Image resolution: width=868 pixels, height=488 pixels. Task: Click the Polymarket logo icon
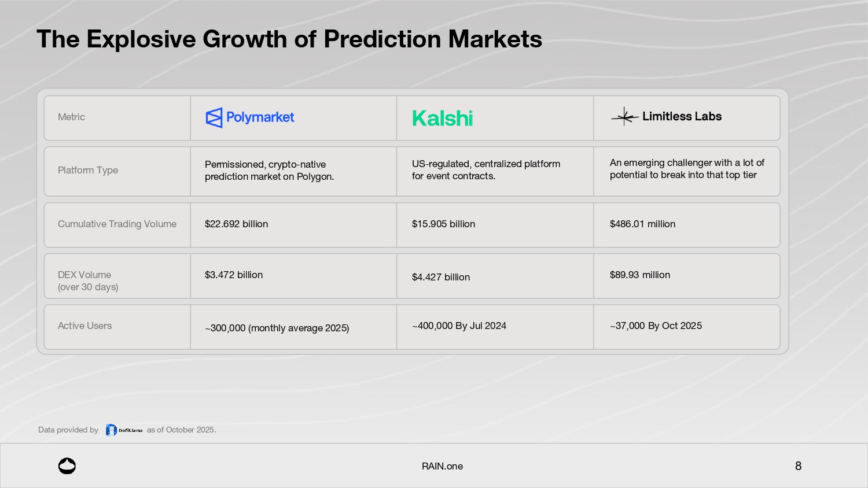click(214, 118)
